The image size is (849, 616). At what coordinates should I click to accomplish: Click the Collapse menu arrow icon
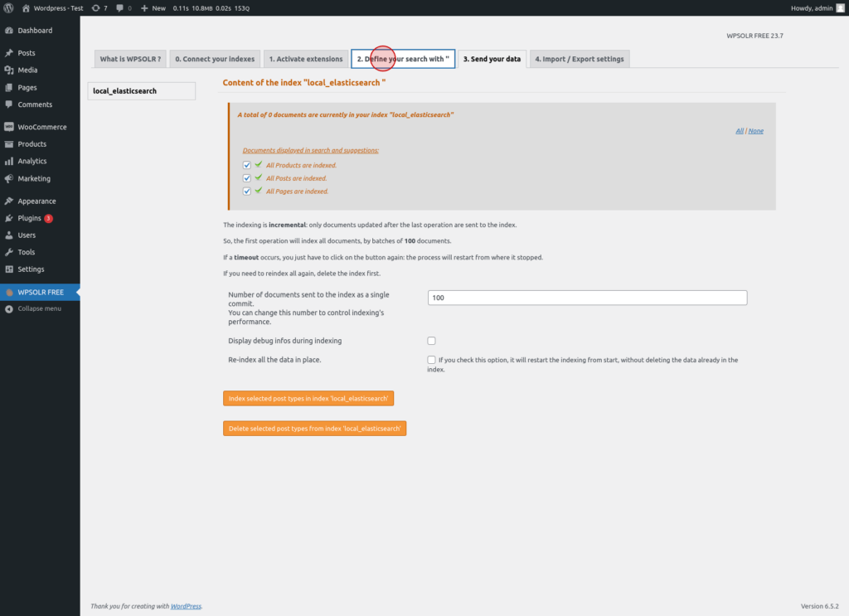pos(8,308)
